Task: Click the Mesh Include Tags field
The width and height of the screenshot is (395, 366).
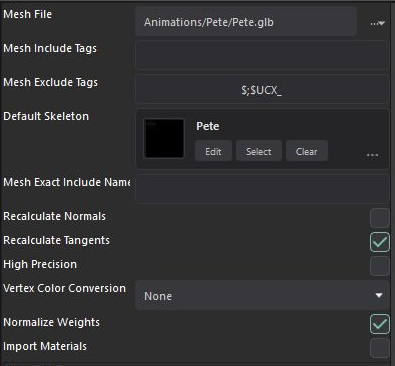Action: [x=262, y=55]
